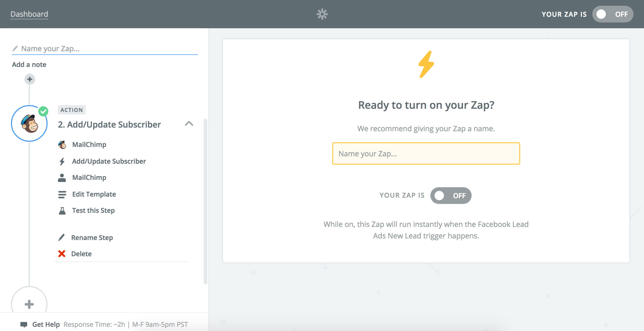Click the Add a note link
The height and width of the screenshot is (331, 644).
point(29,65)
